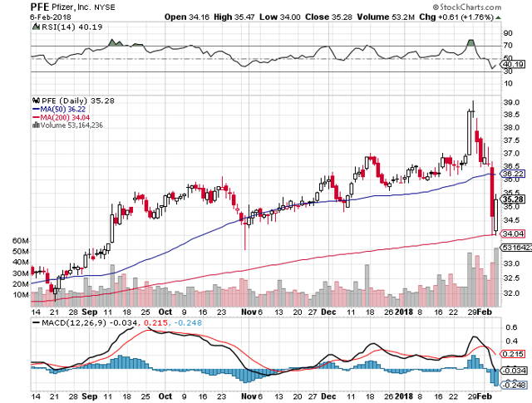Click the price axis label 32.0
Image resolution: width=532 pixels, height=403 pixels.
click(511, 293)
